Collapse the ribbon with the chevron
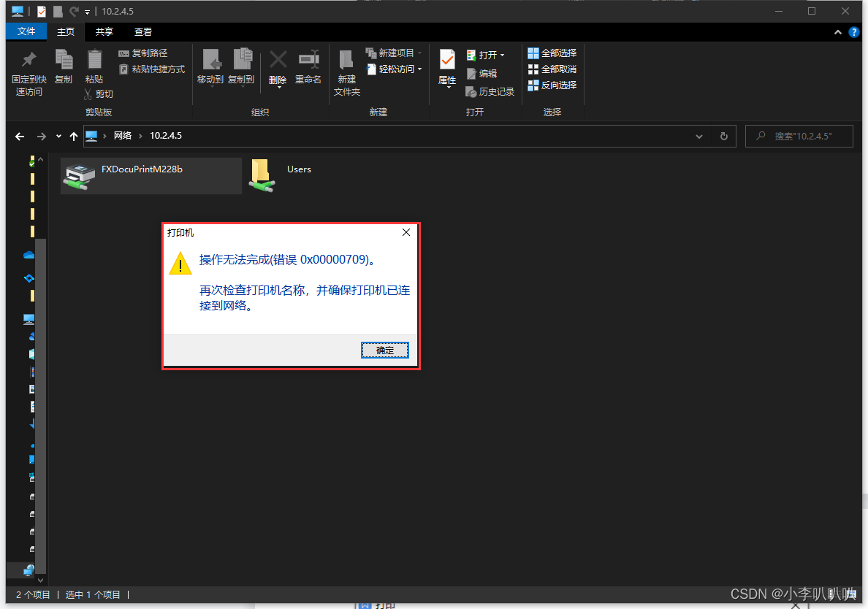868x609 pixels. point(837,33)
